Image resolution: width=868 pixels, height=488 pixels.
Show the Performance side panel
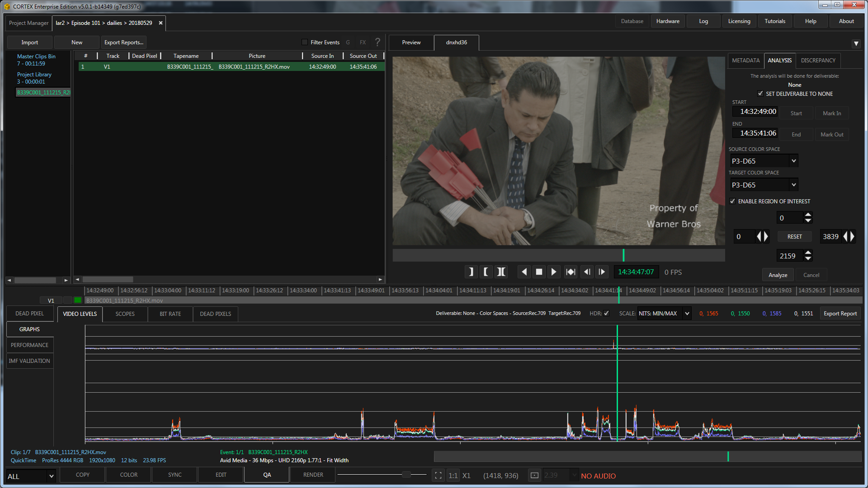tap(29, 345)
